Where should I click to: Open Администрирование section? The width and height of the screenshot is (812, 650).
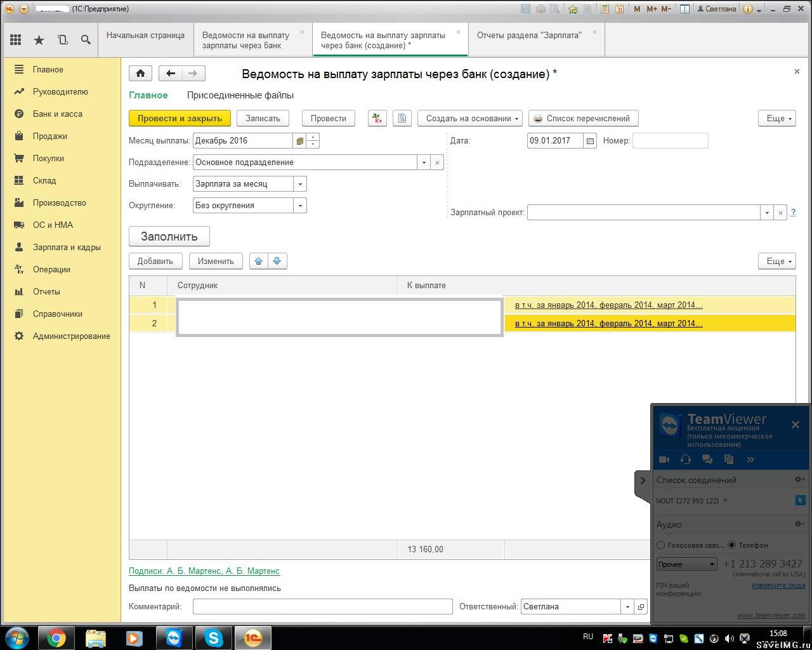pos(72,336)
